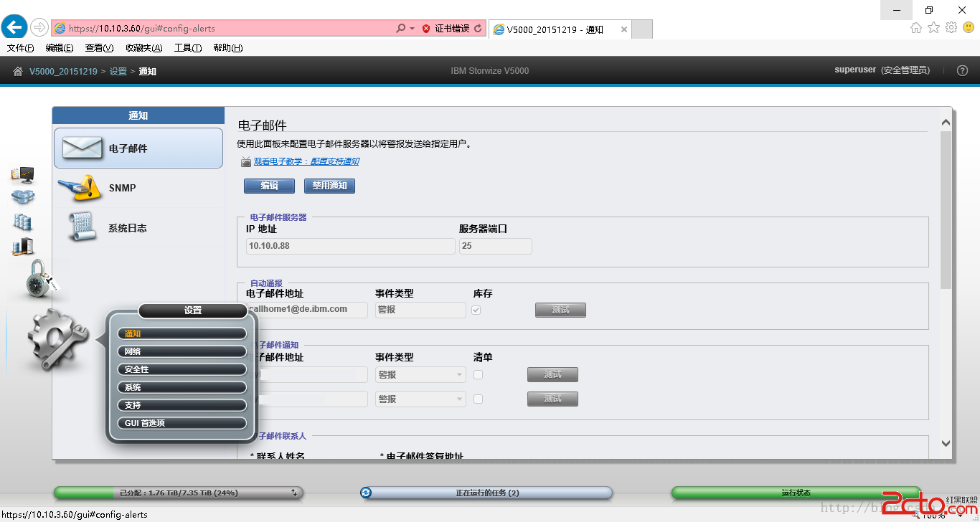This screenshot has height=522, width=980.
Task: Click the address bar search magnifier
Action: [x=400, y=29]
